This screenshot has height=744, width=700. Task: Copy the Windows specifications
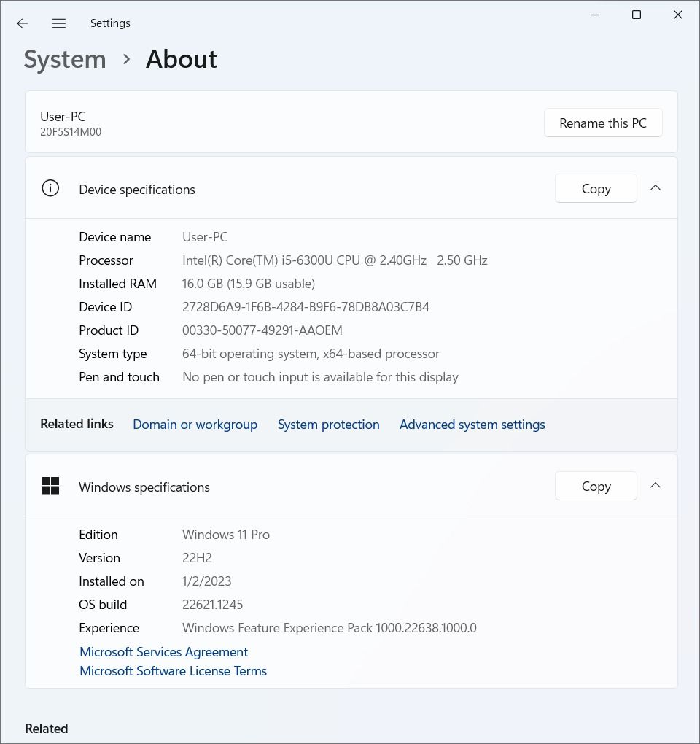click(x=596, y=486)
